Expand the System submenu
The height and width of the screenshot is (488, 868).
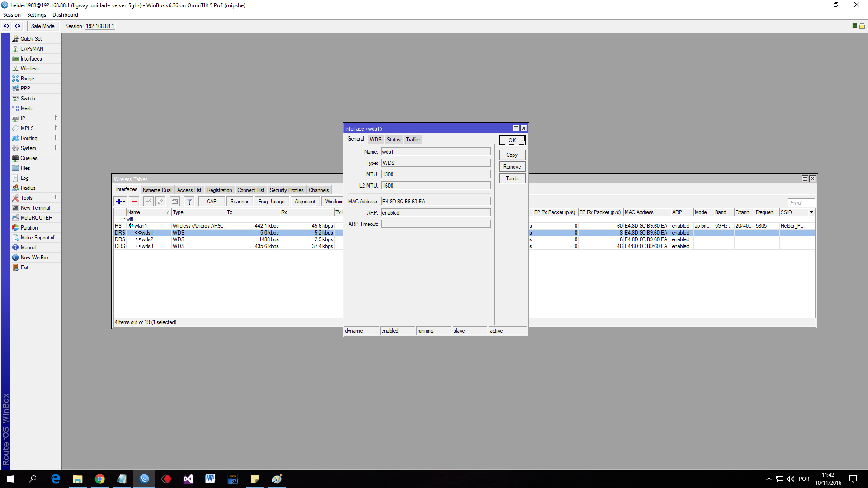click(x=28, y=148)
